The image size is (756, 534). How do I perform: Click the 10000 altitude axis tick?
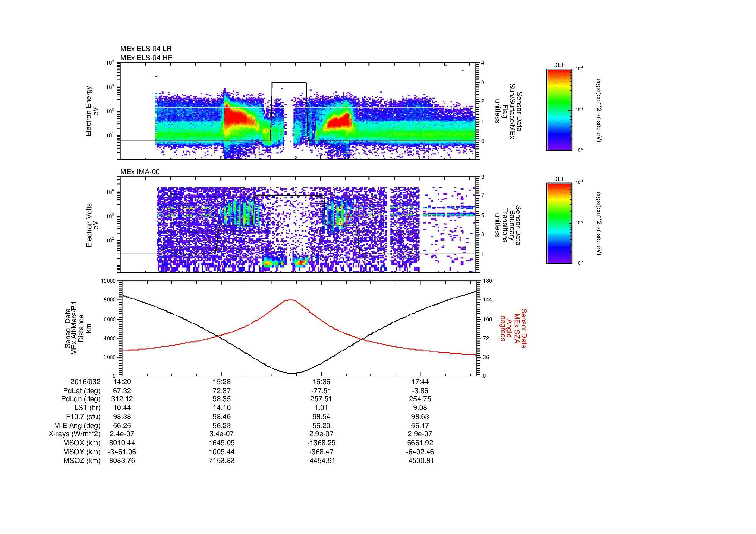(109, 281)
